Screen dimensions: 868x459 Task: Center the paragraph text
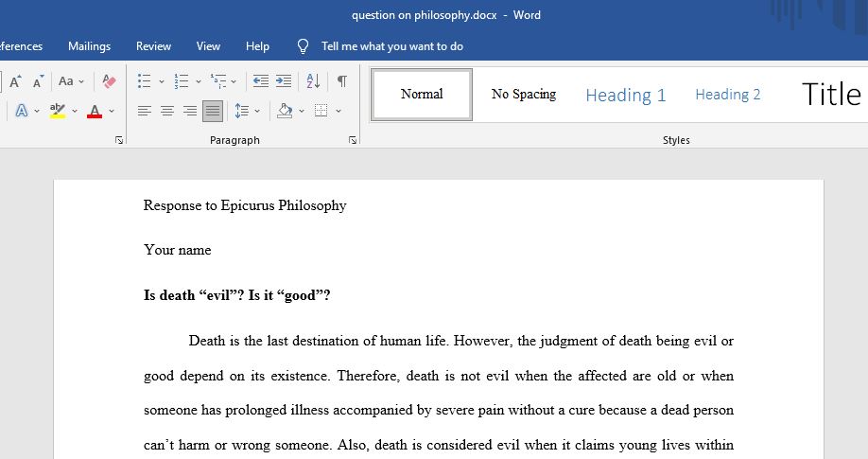point(167,111)
